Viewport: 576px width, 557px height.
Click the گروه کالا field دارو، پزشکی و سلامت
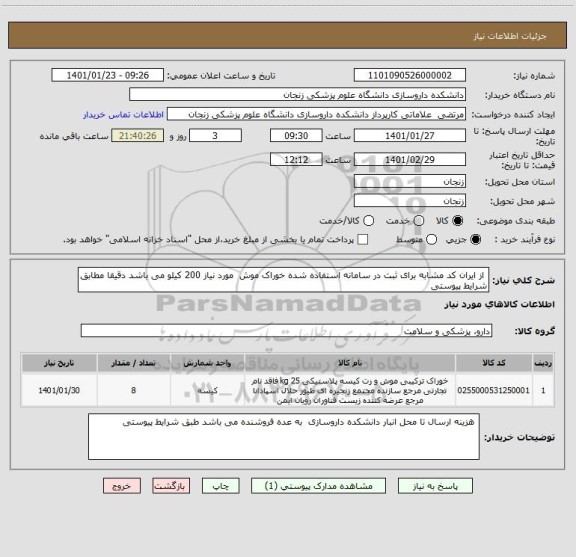(x=286, y=331)
